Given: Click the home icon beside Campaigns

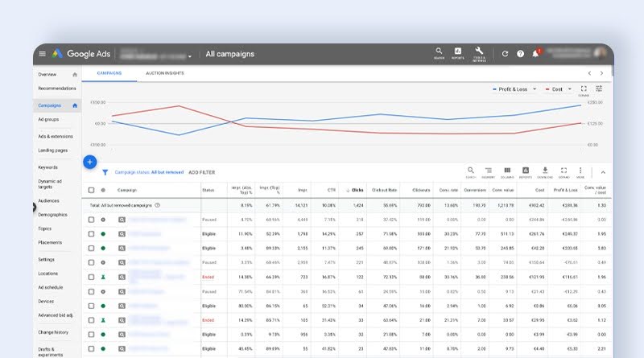Looking at the screenshot, I should click(x=75, y=105).
